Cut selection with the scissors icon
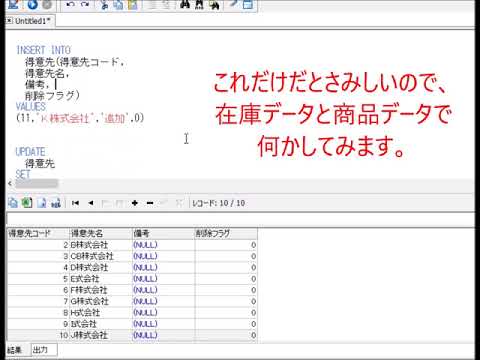This screenshot has width=480, height=360. 104,4
